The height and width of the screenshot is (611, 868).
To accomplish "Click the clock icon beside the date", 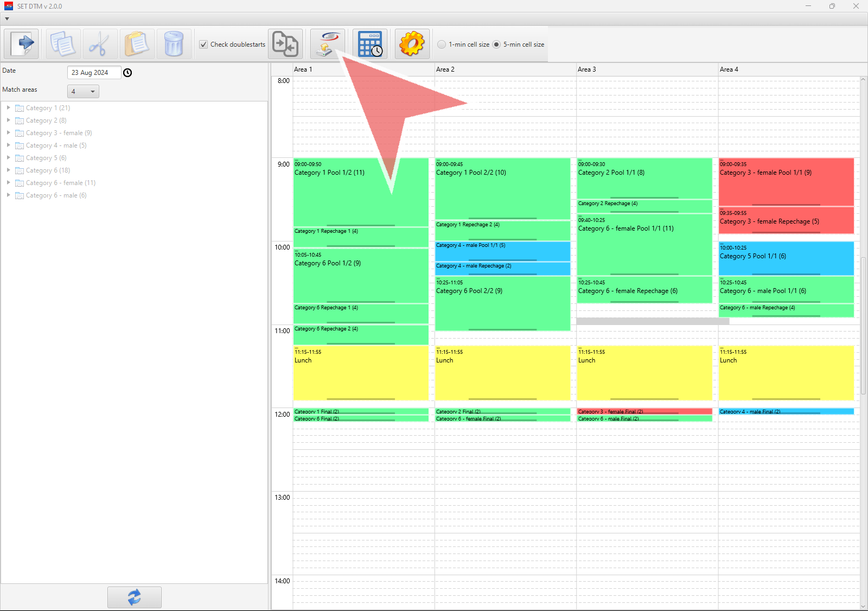I will coord(127,73).
